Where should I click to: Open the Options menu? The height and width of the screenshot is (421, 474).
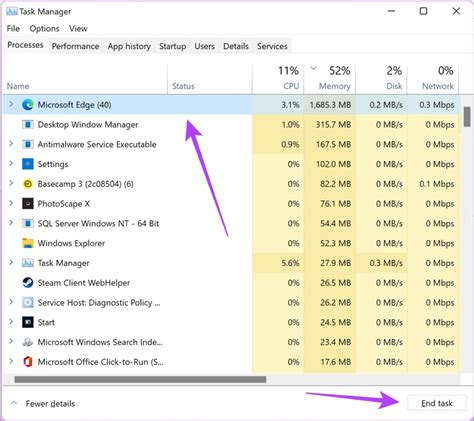point(44,29)
